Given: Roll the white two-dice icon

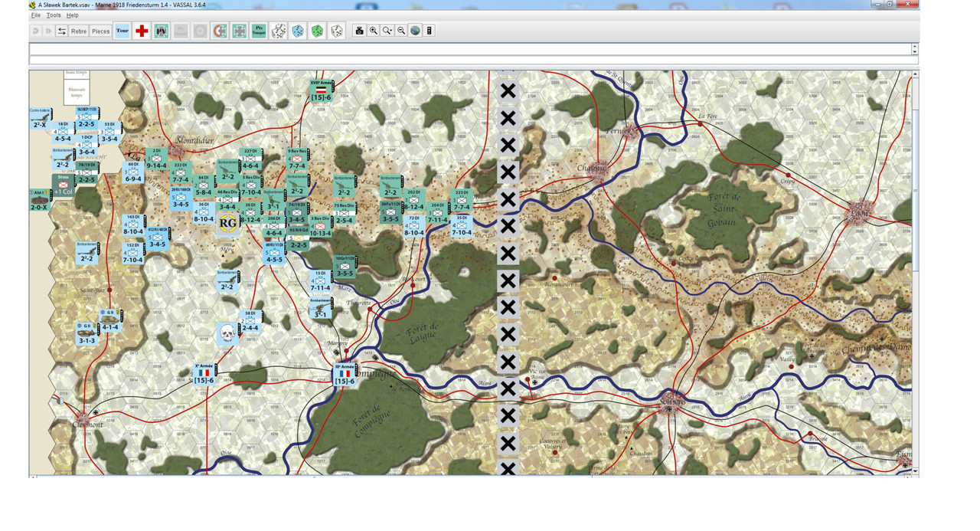Looking at the screenshot, I should [x=279, y=31].
